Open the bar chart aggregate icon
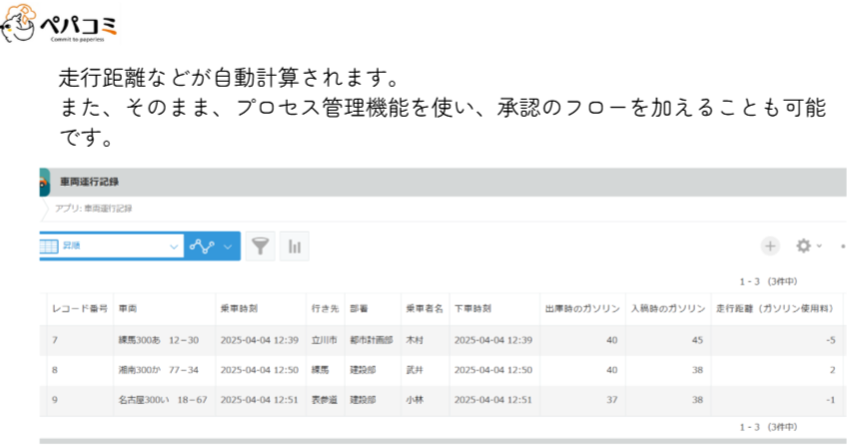Screen dimensions: 868x446 click(295, 245)
